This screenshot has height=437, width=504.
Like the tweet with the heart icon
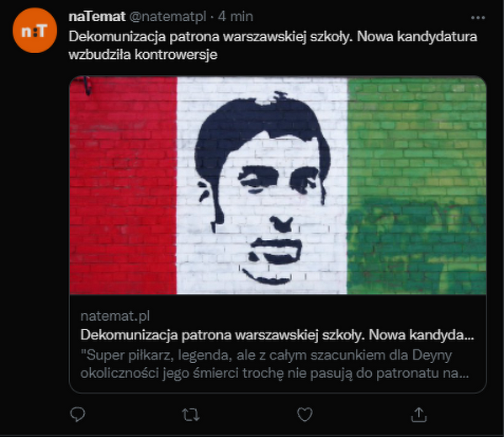(x=305, y=414)
